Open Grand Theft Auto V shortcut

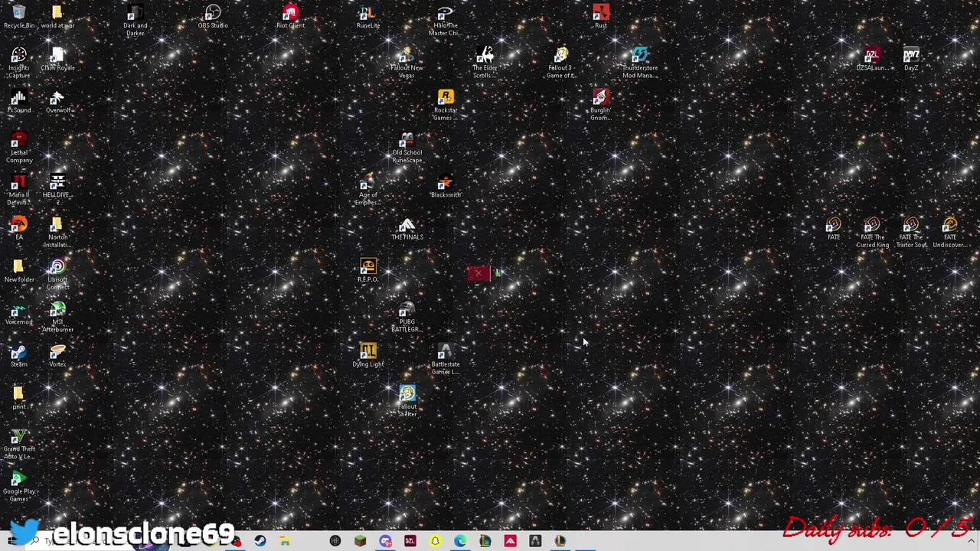pyautogui.click(x=19, y=443)
